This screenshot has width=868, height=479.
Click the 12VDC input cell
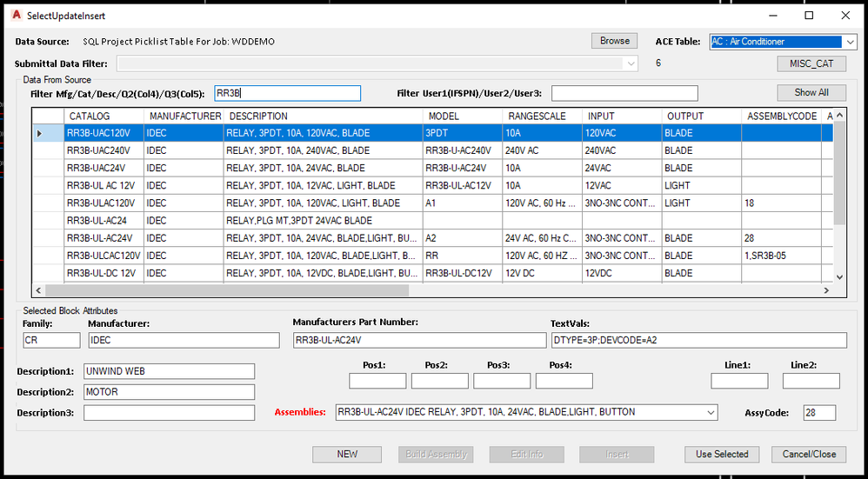coord(622,273)
